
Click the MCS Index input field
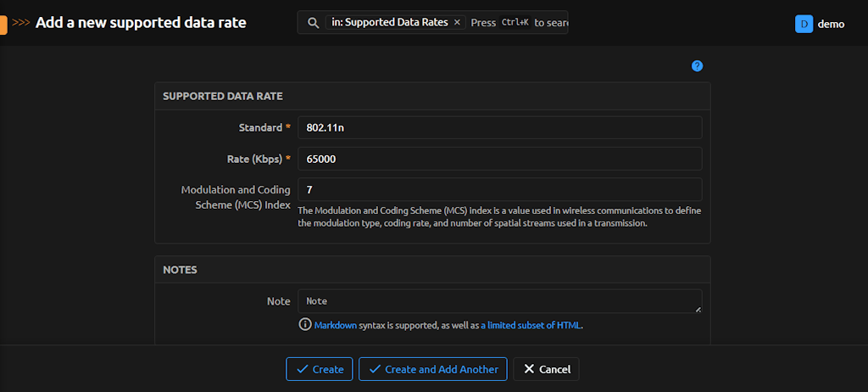click(499, 189)
